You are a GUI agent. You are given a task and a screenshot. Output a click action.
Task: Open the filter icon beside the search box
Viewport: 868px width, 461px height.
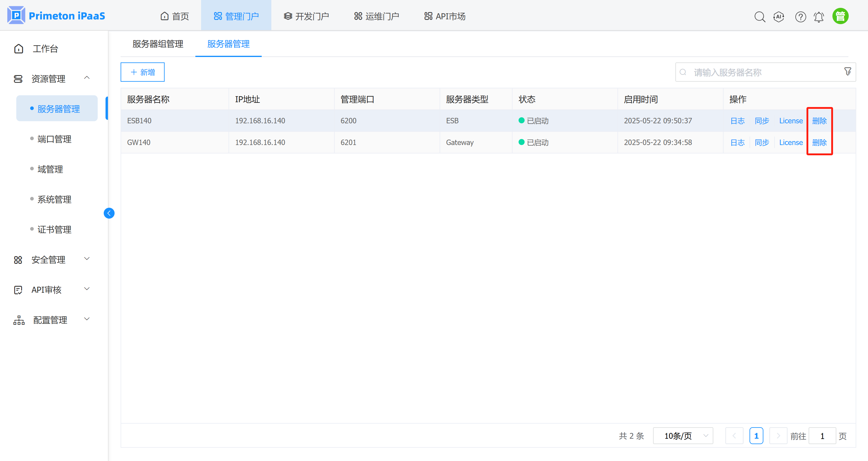coord(847,72)
